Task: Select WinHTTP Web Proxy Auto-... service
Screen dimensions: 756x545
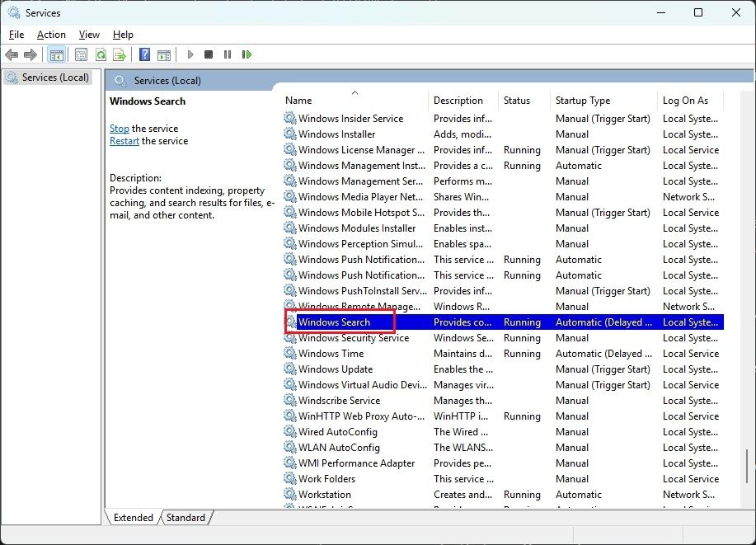Action: coord(362,416)
